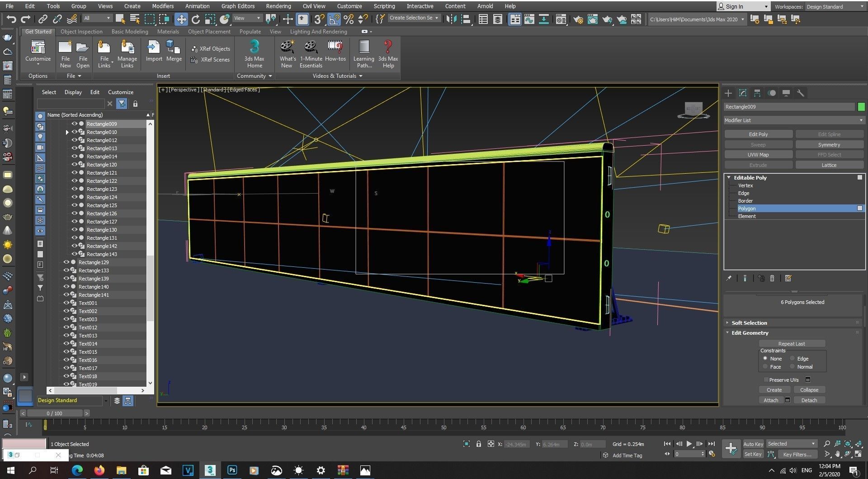
Task: Expand the Rectangle010 tree node arrow
Action: pos(67,132)
